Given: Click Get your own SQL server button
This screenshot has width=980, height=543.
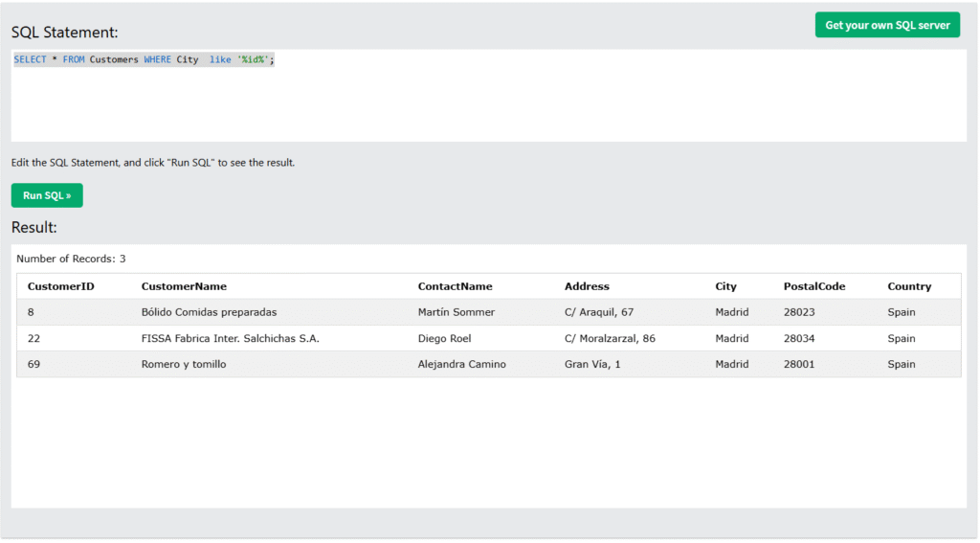Looking at the screenshot, I should 886,25.
